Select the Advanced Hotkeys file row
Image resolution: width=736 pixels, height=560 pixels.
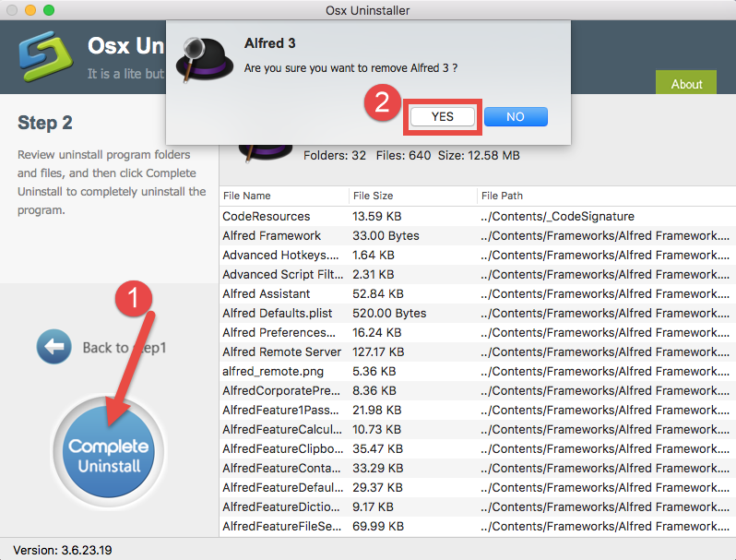tap(478, 255)
